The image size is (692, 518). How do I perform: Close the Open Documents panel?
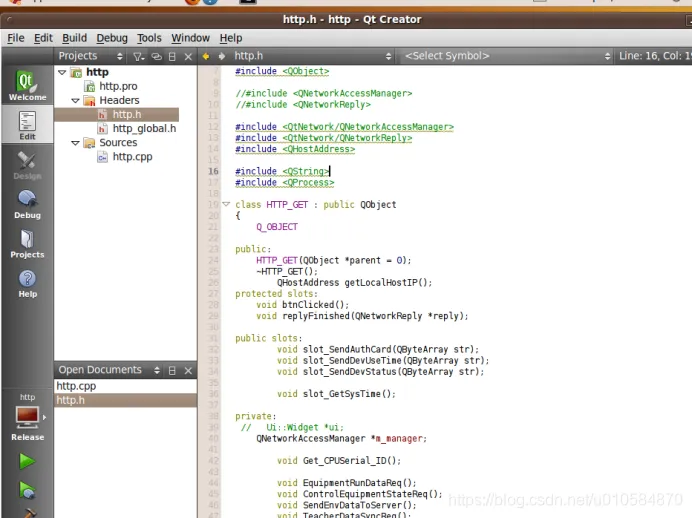(188, 371)
